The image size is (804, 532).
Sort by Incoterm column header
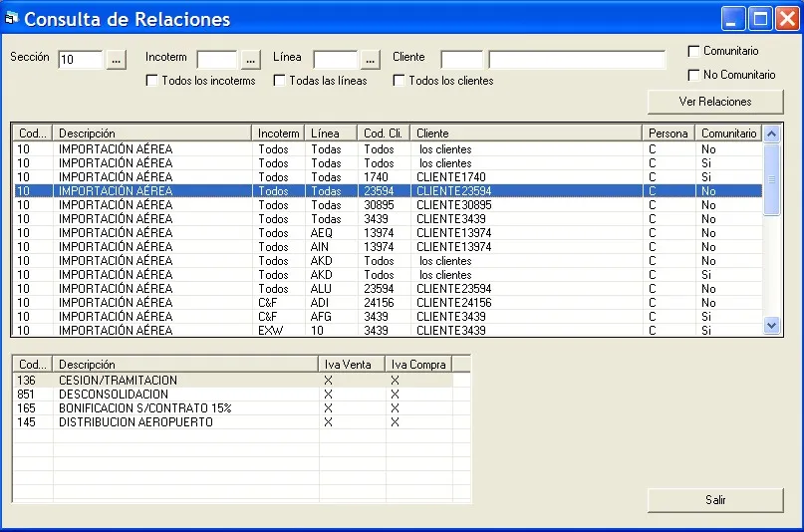(x=278, y=133)
